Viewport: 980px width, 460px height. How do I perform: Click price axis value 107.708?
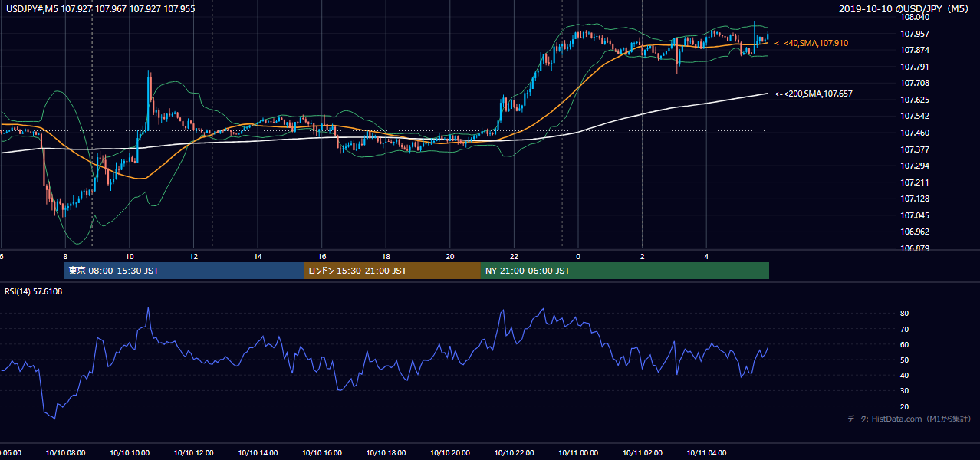[x=916, y=83]
